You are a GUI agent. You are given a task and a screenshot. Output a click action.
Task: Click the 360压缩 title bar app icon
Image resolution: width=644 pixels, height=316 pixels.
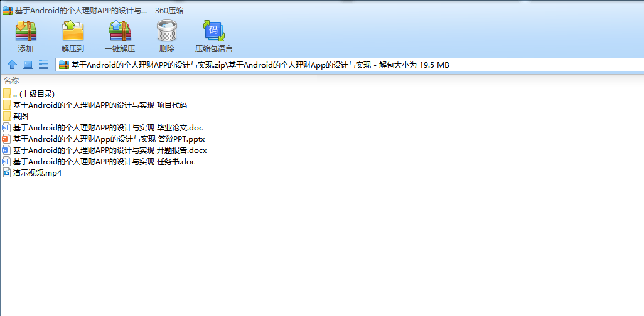click(x=8, y=11)
